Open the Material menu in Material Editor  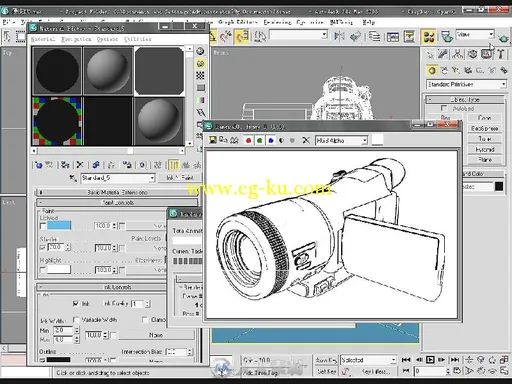pyautogui.click(x=43, y=39)
